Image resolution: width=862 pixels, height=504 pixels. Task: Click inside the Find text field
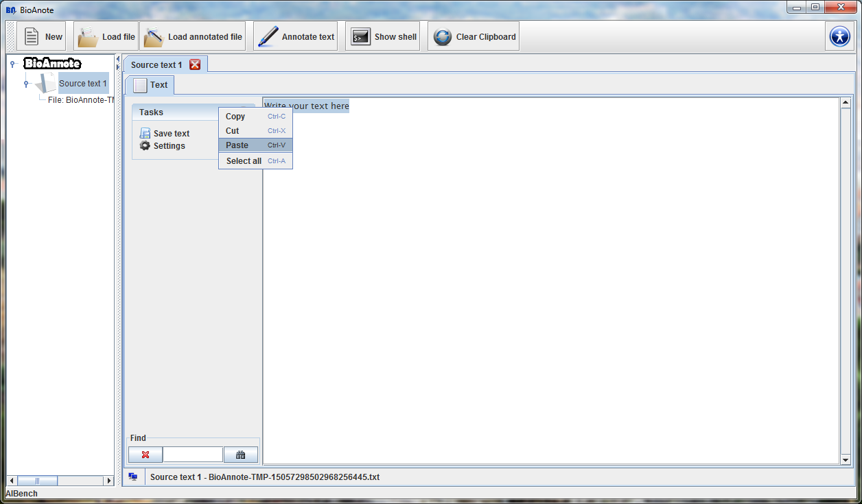(x=193, y=455)
